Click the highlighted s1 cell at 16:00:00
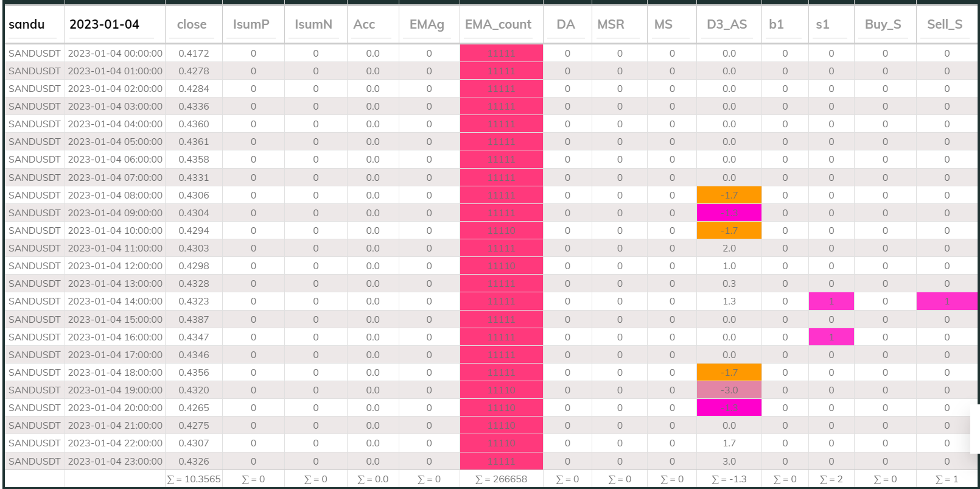The height and width of the screenshot is (489, 980). click(x=831, y=337)
